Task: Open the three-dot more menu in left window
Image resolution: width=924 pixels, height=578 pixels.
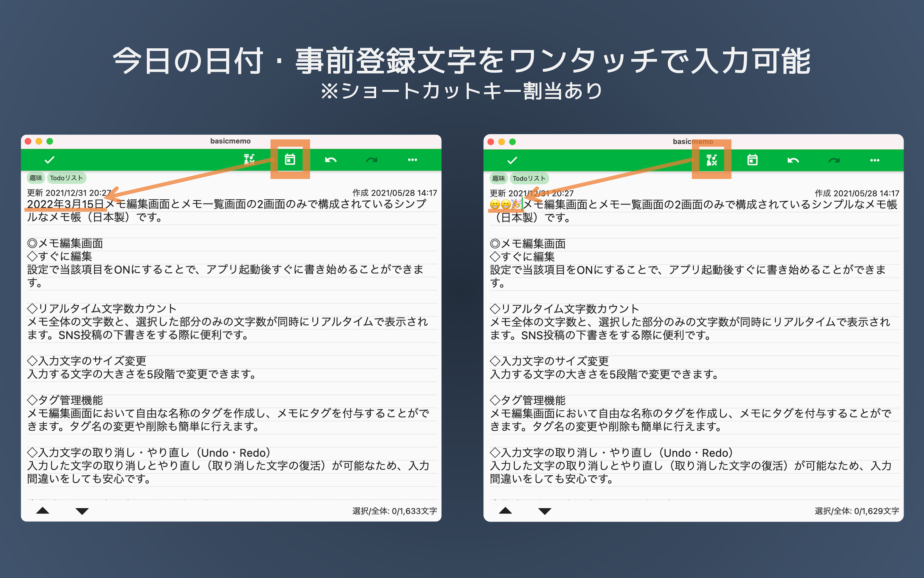Action: [x=412, y=160]
